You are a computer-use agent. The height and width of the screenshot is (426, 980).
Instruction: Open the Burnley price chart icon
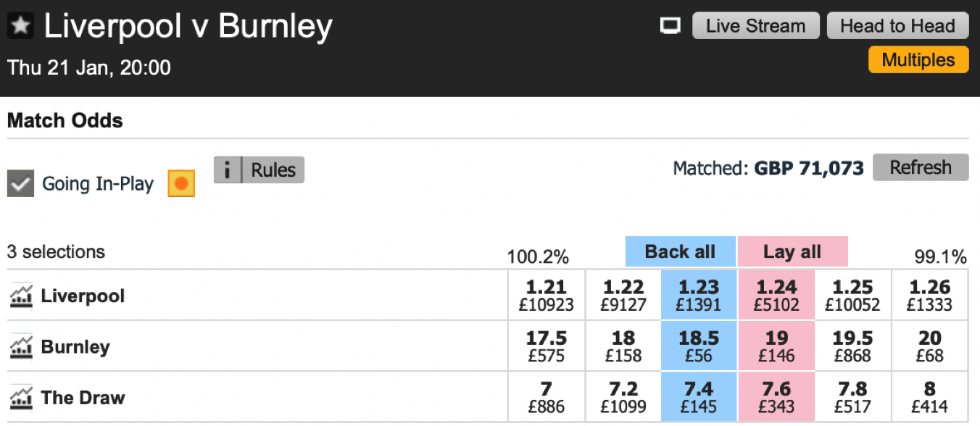[21, 347]
